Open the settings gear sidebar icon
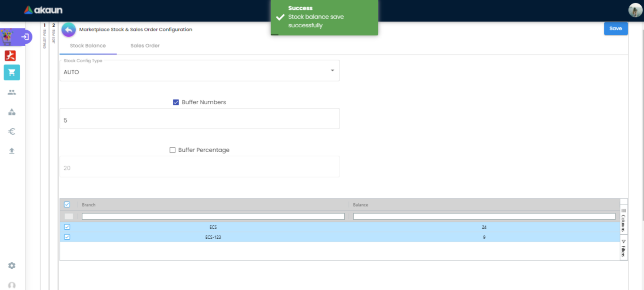Image resolution: width=644 pixels, height=290 pixels. 12,266
